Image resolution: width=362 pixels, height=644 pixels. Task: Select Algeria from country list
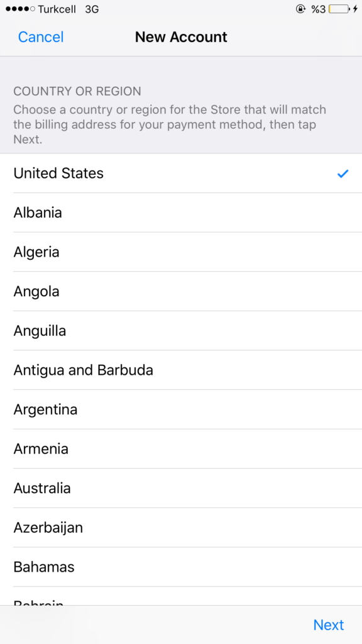click(181, 252)
